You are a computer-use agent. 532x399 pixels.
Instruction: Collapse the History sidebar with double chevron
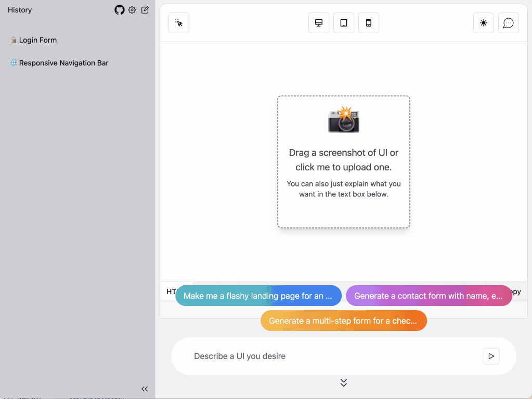coord(145,389)
